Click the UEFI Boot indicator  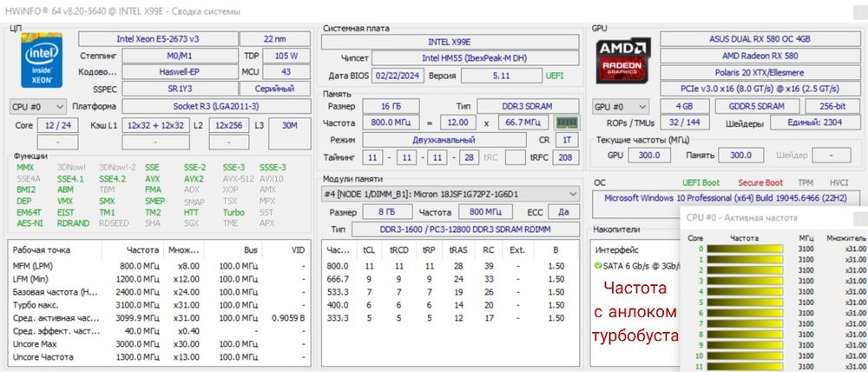coord(701,183)
